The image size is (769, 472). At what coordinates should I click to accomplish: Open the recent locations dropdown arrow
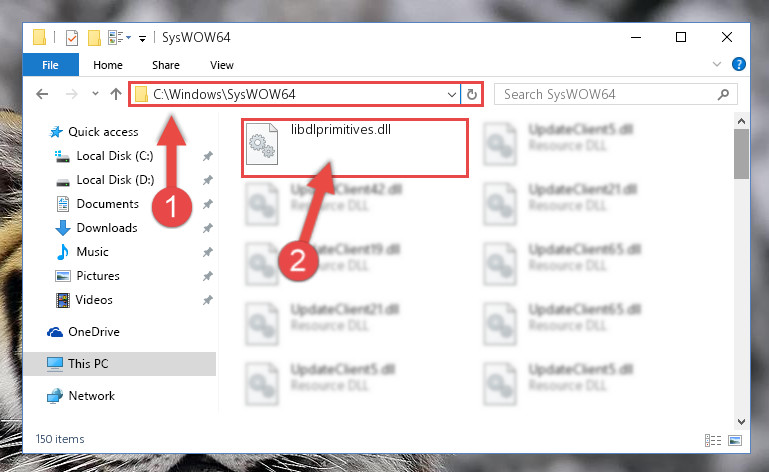[95, 93]
